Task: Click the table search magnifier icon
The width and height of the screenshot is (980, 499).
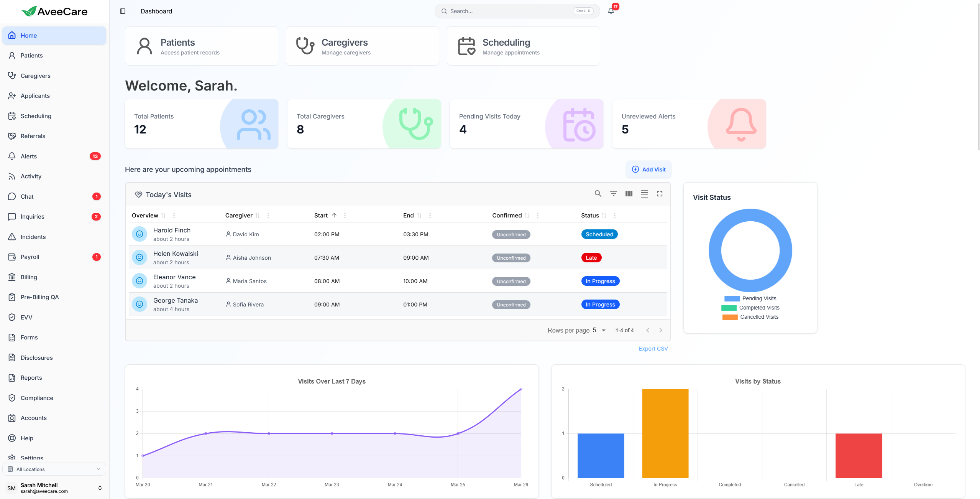Action: (x=598, y=194)
